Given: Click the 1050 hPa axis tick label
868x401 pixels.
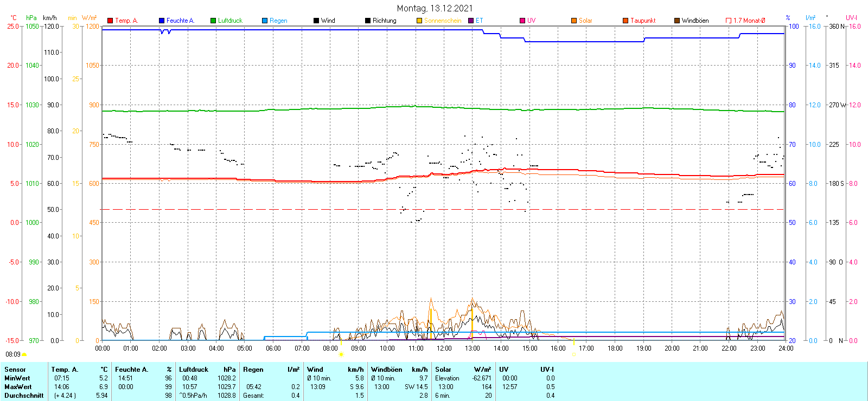Looking at the screenshot, I should click(33, 27).
